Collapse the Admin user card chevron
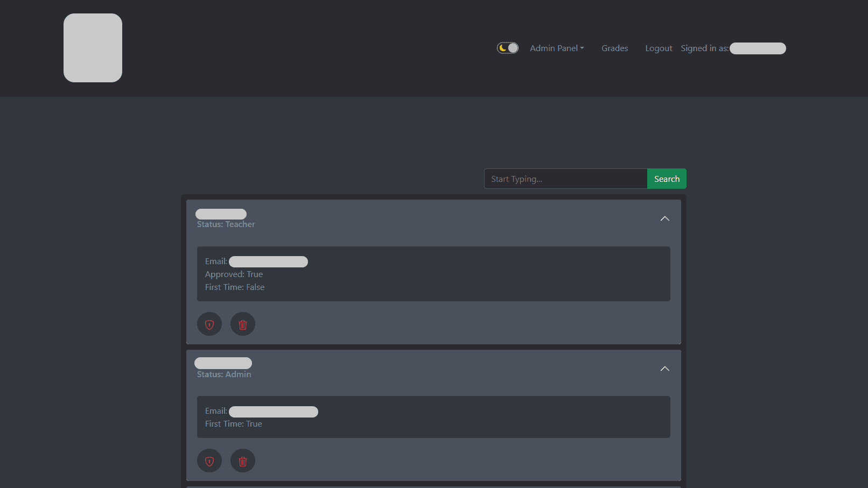This screenshot has height=488, width=868. (x=664, y=369)
